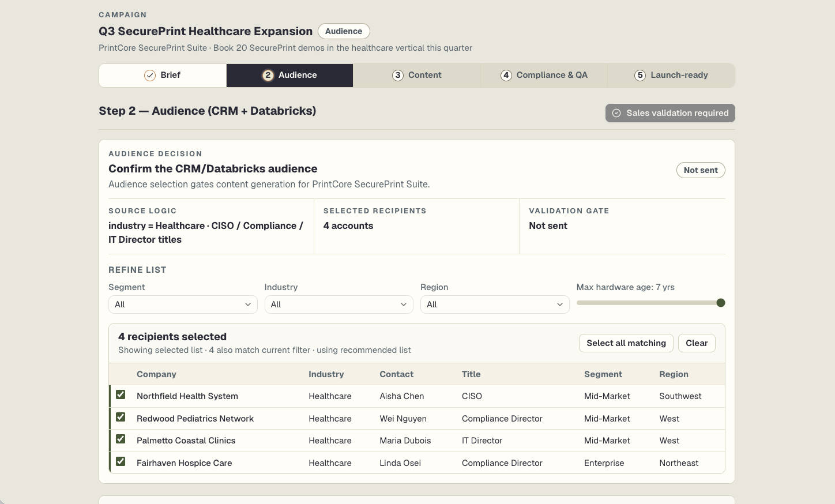The image size is (835, 504).
Task: Click Palmetto Coastal Clinics company name
Action: tap(186, 441)
